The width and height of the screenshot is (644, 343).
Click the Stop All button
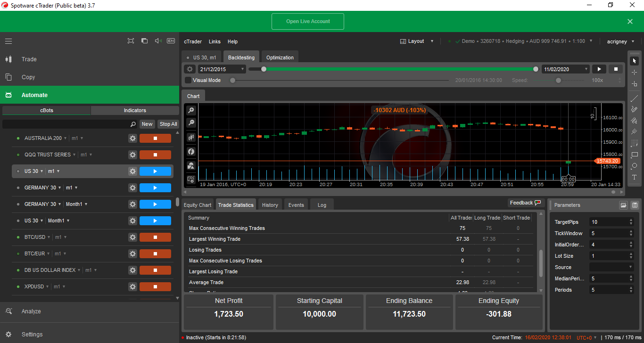tap(168, 124)
